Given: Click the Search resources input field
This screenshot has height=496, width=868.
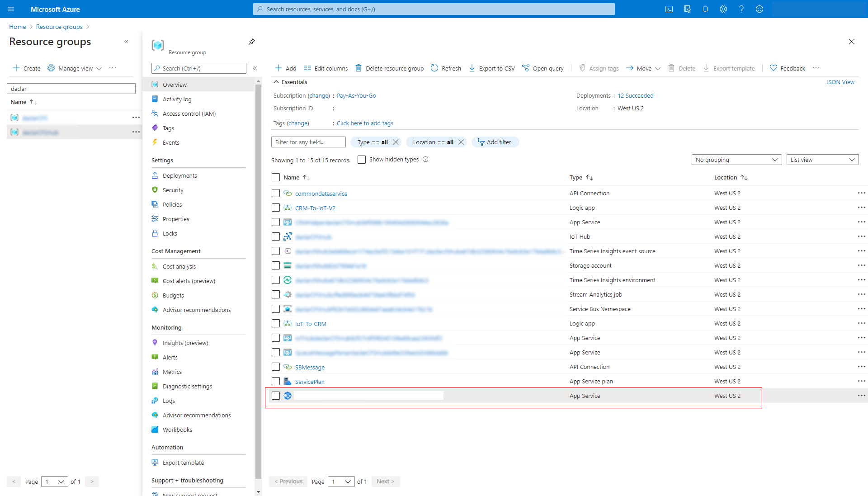Looking at the screenshot, I should [434, 8].
